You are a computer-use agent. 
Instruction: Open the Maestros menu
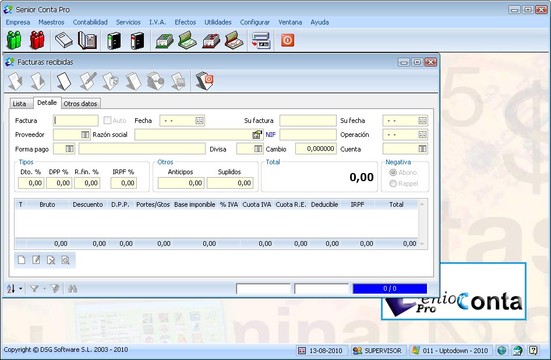51,22
